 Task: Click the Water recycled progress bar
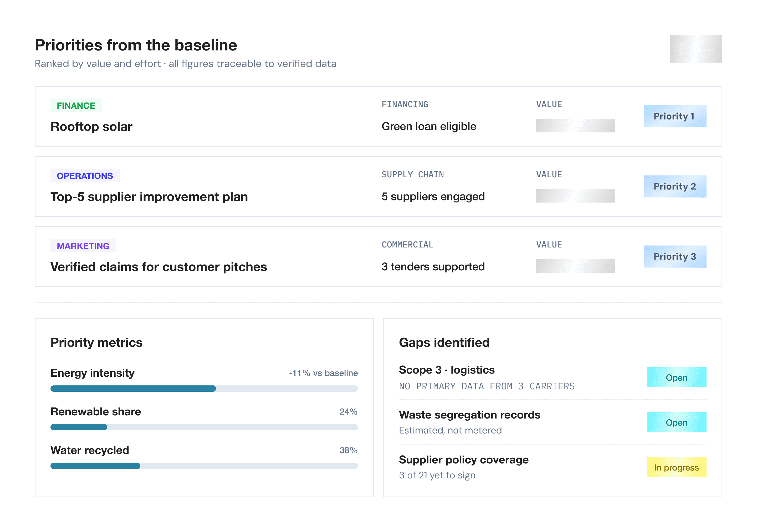pos(204,466)
